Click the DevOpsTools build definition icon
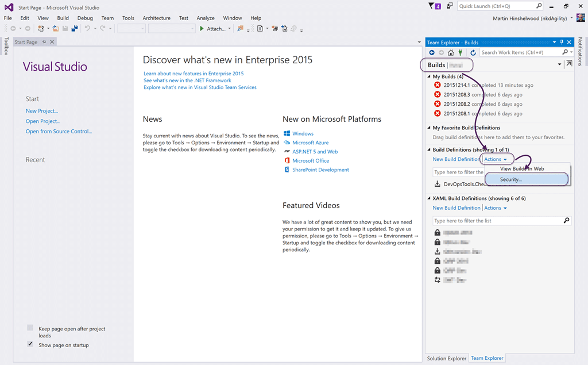The image size is (588, 365). [437, 184]
